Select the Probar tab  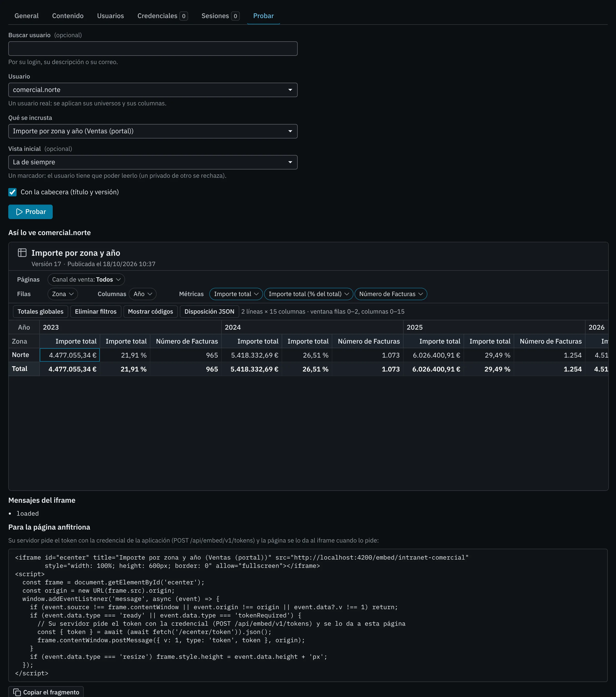[263, 16]
